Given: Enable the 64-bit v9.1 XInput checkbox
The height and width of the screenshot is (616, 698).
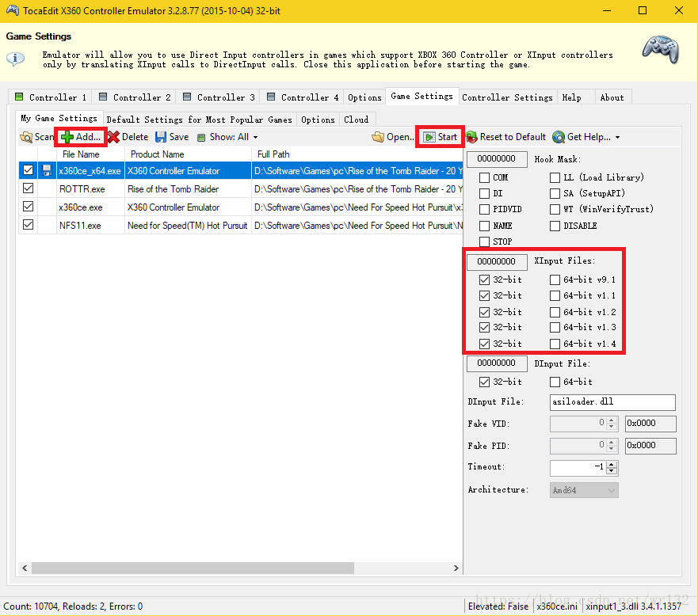Looking at the screenshot, I should [x=555, y=279].
